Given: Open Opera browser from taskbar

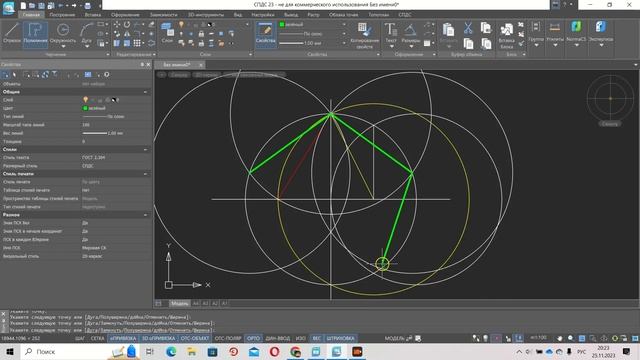Looking at the screenshot, I should point(274,351).
